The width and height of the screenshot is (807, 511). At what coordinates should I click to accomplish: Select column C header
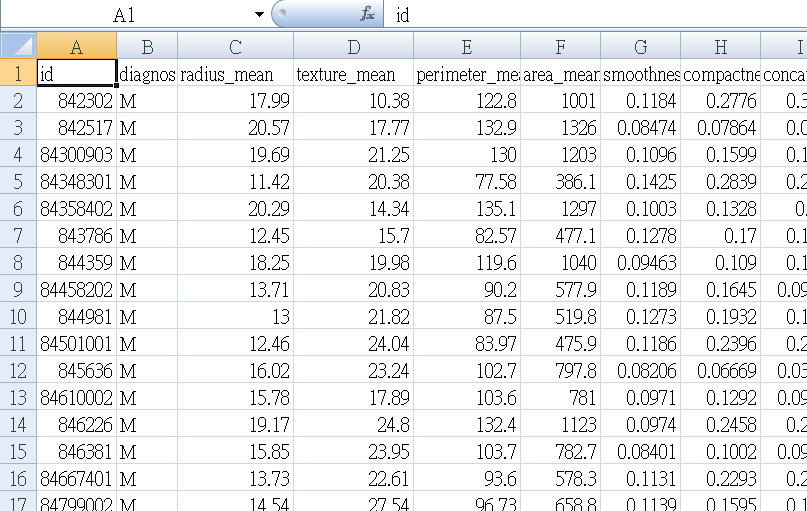pyautogui.click(x=235, y=47)
